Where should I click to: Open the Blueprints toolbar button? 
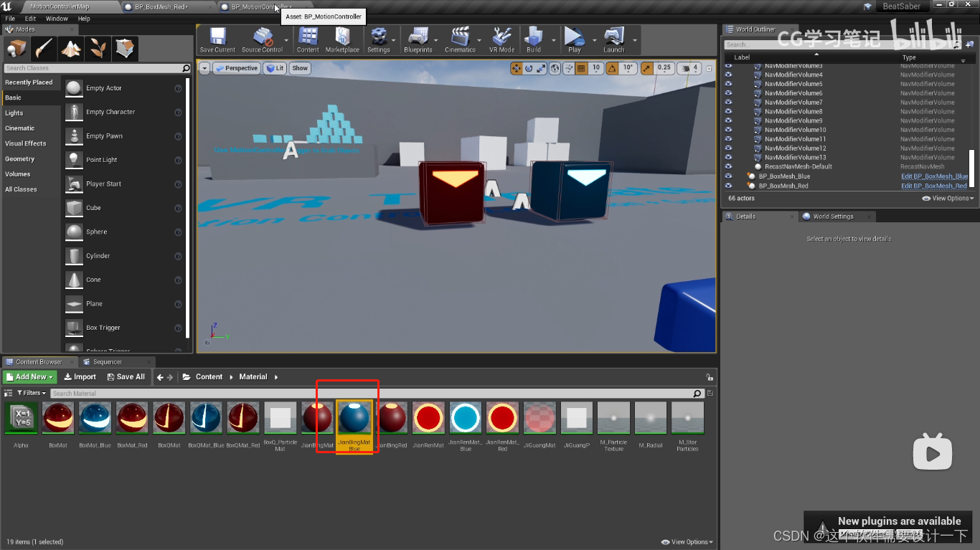(418, 40)
